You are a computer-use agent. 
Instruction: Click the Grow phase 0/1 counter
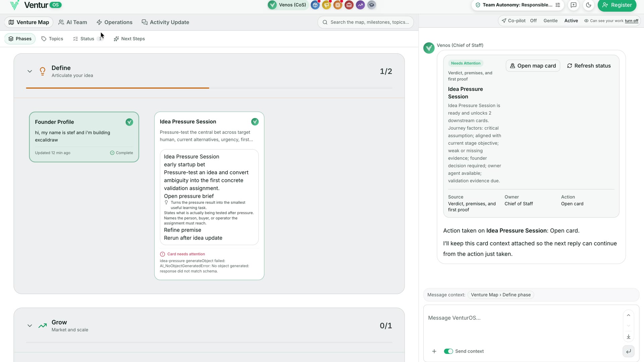(386, 326)
